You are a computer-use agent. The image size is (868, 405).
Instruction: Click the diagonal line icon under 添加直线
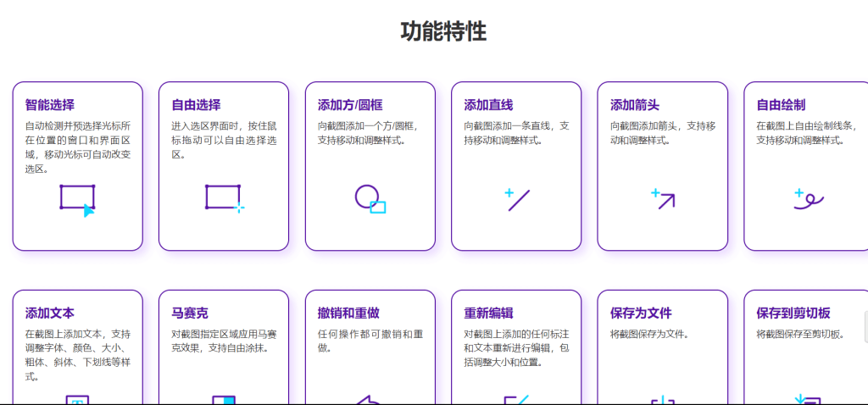pos(517,200)
